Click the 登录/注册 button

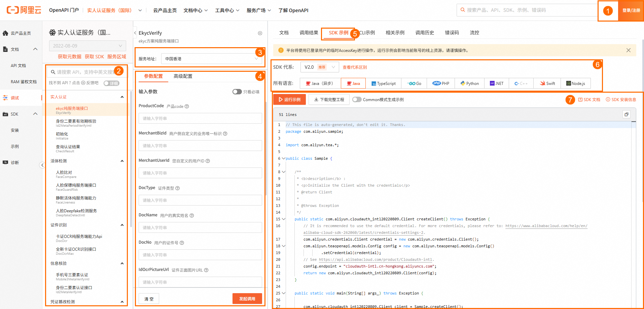[x=631, y=10]
